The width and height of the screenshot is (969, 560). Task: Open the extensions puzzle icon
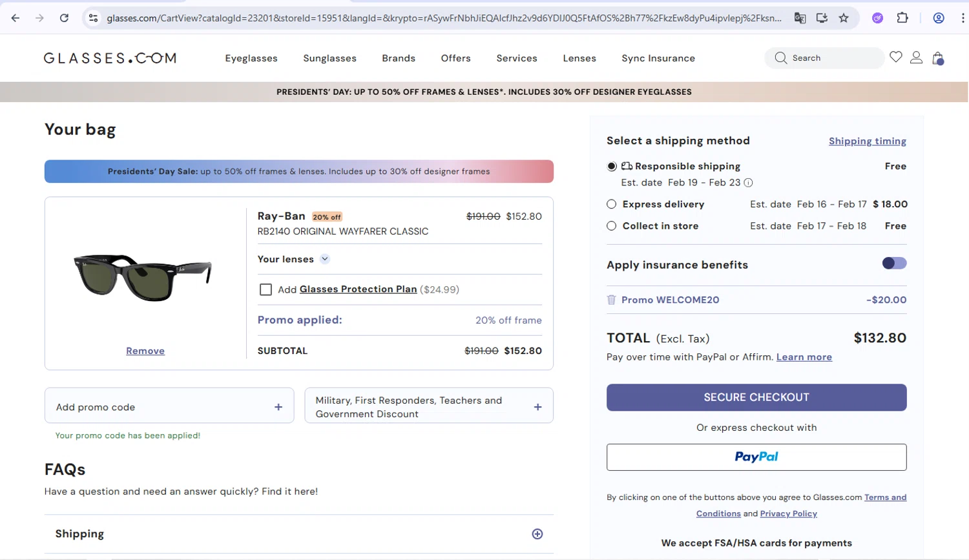[902, 18]
